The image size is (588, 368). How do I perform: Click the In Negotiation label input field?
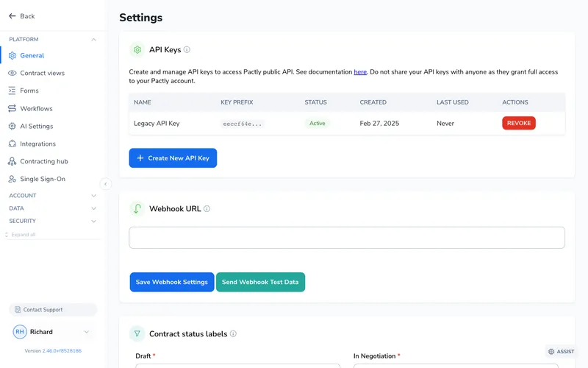(x=456, y=366)
